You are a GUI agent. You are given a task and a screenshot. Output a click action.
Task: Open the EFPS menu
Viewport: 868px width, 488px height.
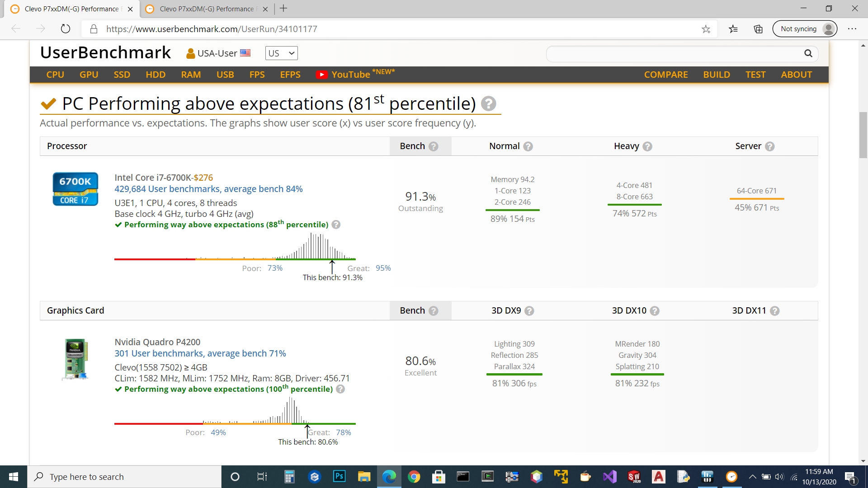(x=290, y=75)
